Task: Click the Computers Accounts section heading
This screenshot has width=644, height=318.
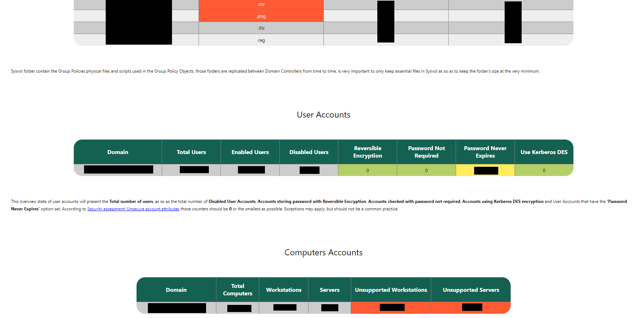Action: click(323, 252)
